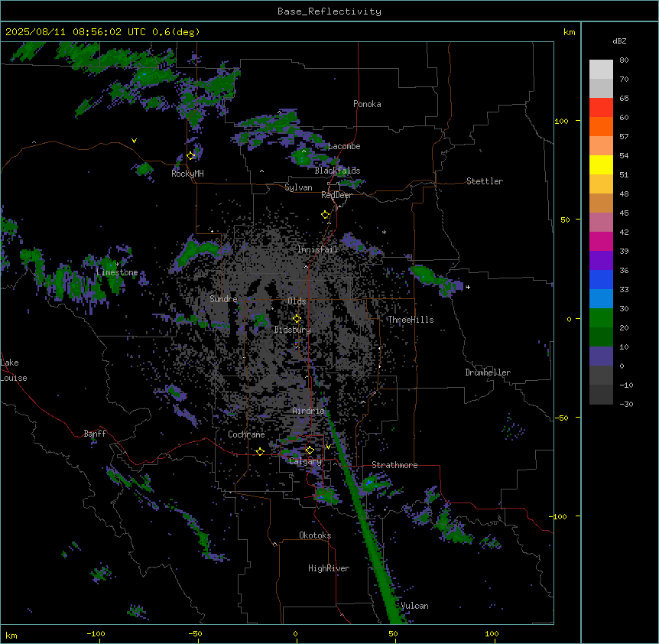Screen dimensions: 659x644
Task: Click the RedDeer city label
Action: click(336, 195)
